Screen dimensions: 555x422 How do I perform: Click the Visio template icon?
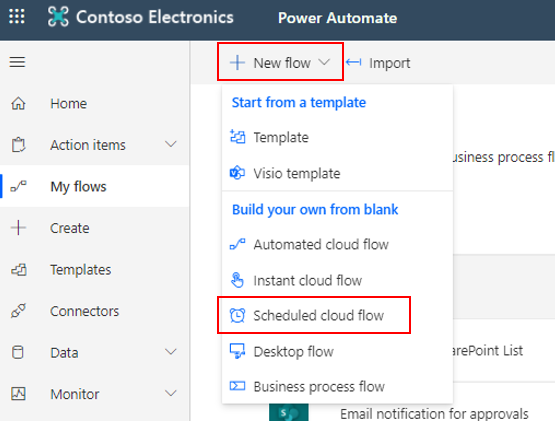(x=237, y=173)
